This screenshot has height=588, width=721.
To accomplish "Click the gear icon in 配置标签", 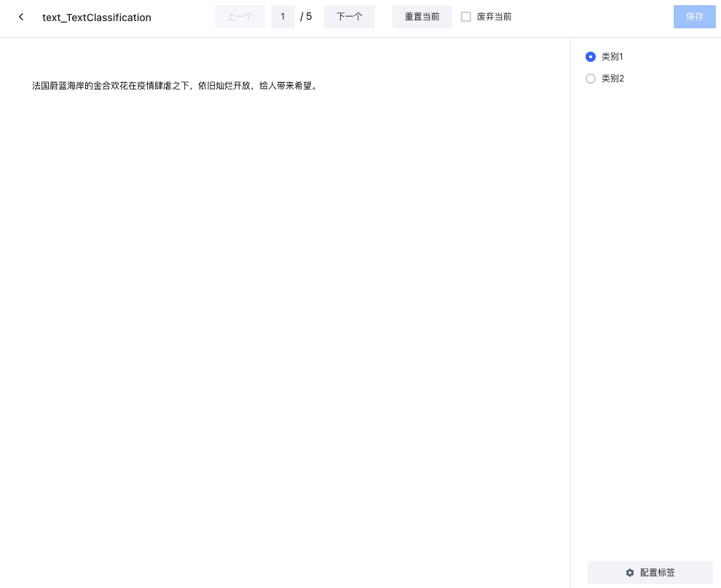I will coord(630,573).
